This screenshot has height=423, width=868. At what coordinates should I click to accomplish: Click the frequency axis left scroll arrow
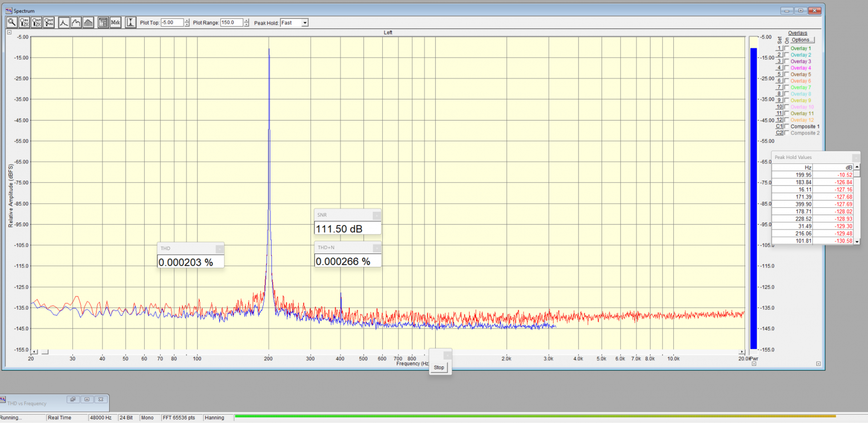pyautogui.click(x=34, y=352)
